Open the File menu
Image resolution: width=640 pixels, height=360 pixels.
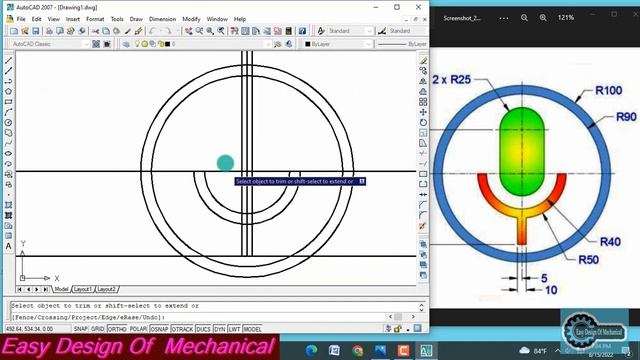tap(21, 19)
